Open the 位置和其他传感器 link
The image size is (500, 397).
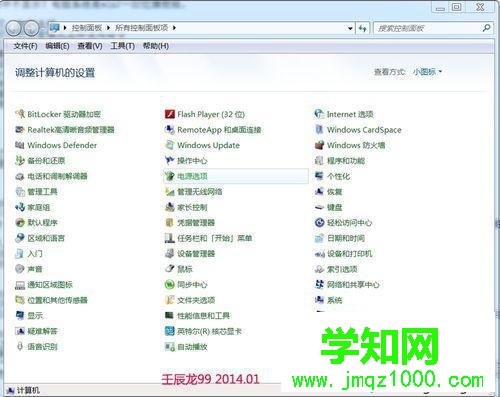(57, 300)
